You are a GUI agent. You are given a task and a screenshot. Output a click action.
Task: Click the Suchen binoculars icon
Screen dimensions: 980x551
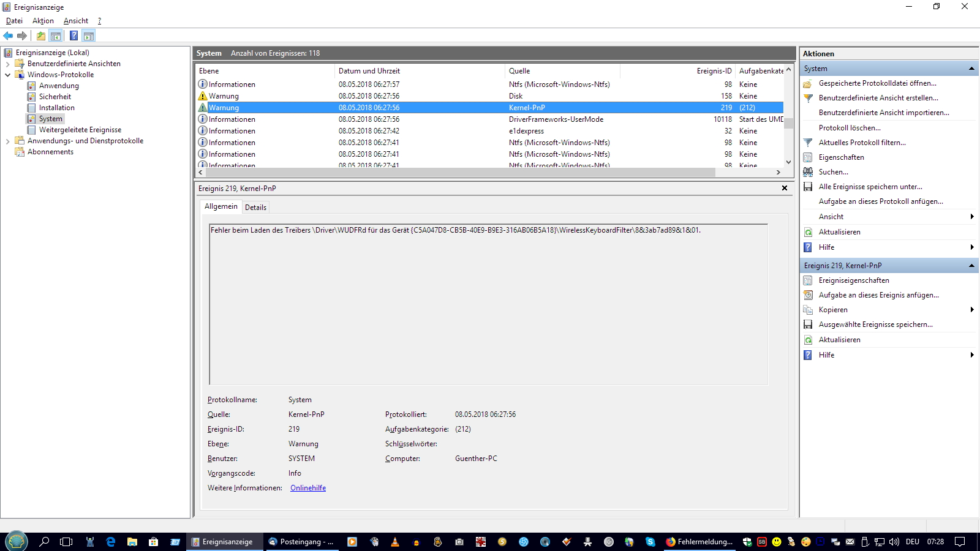point(808,172)
